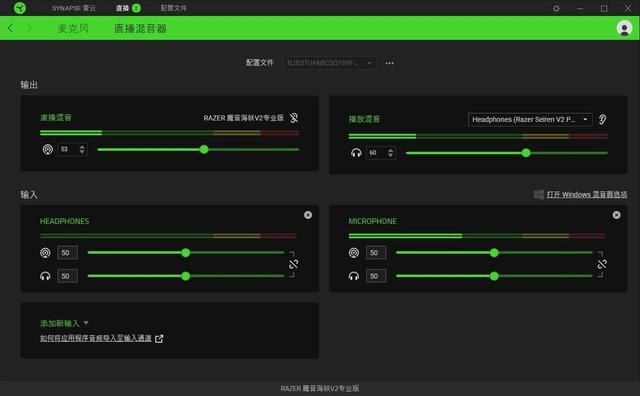Screen dimensions: 640x396
Task: Click the Razer Synapse logo icon
Action: [20, 8]
